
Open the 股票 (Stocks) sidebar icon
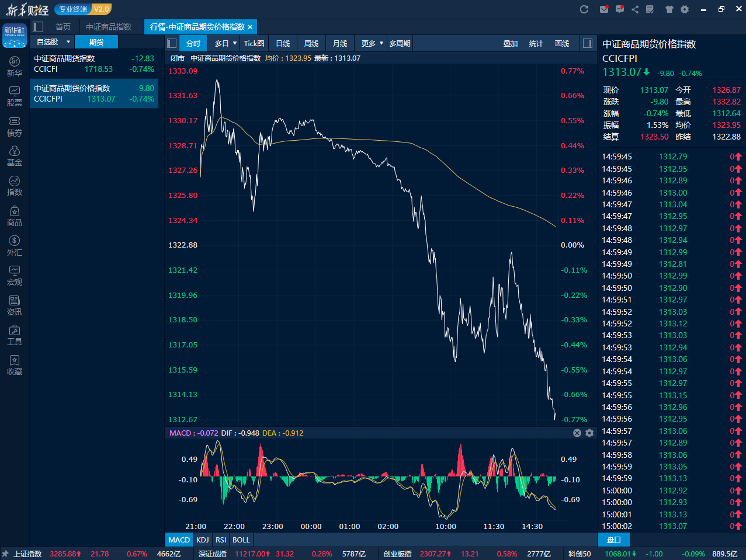click(15, 96)
